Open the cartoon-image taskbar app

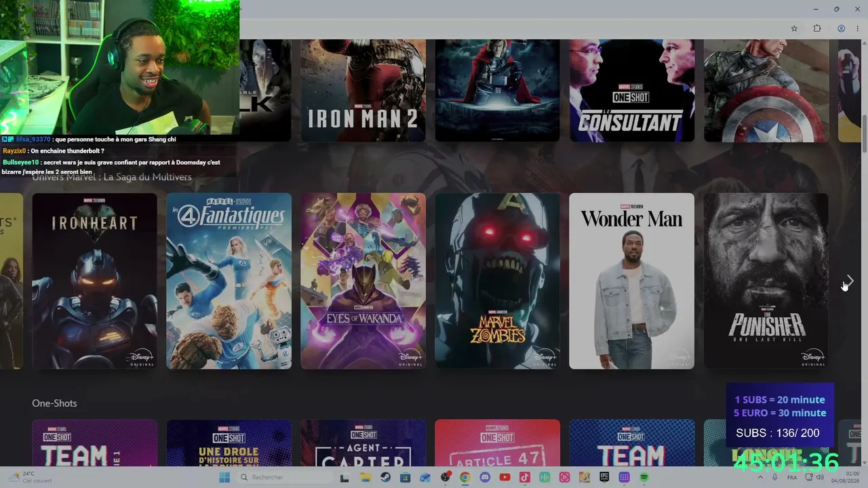585,477
